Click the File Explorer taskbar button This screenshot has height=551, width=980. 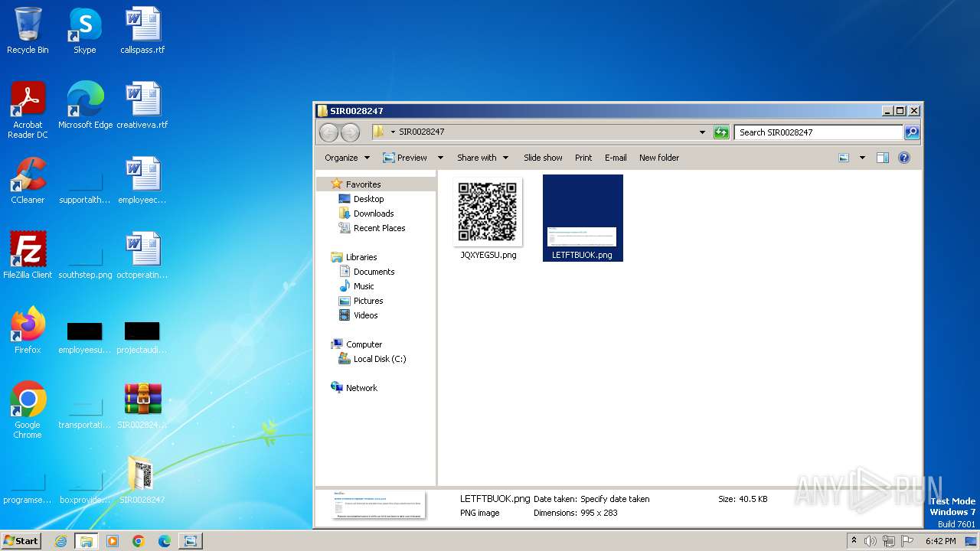tap(86, 541)
